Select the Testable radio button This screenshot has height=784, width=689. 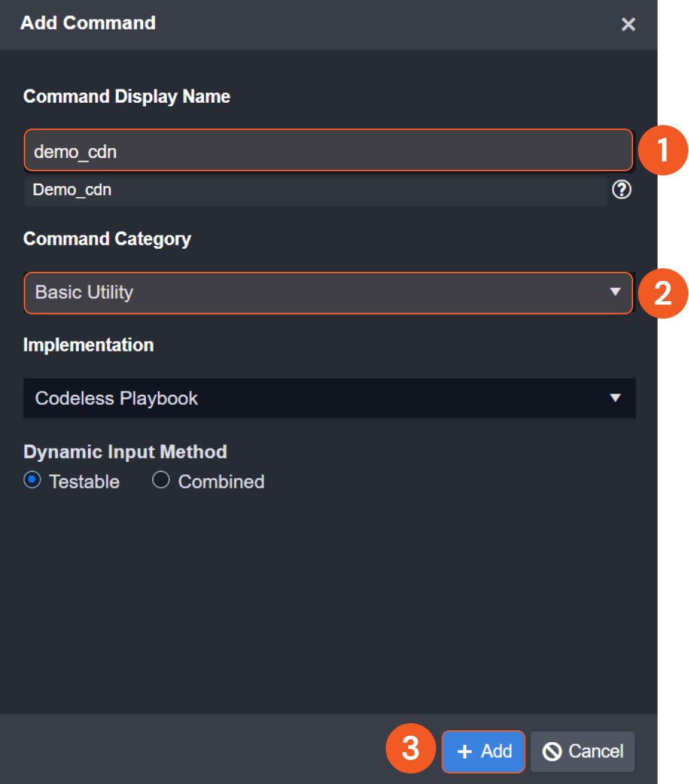32,481
